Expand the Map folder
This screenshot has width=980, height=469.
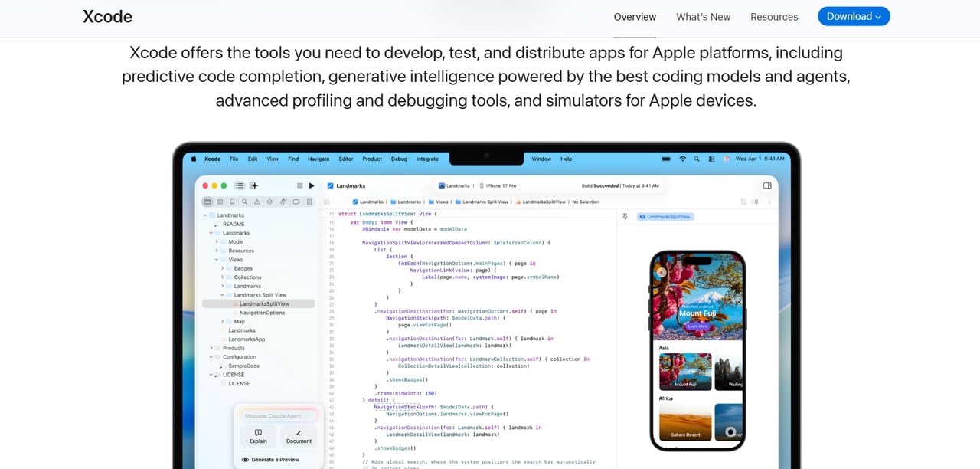[x=223, y=322]
